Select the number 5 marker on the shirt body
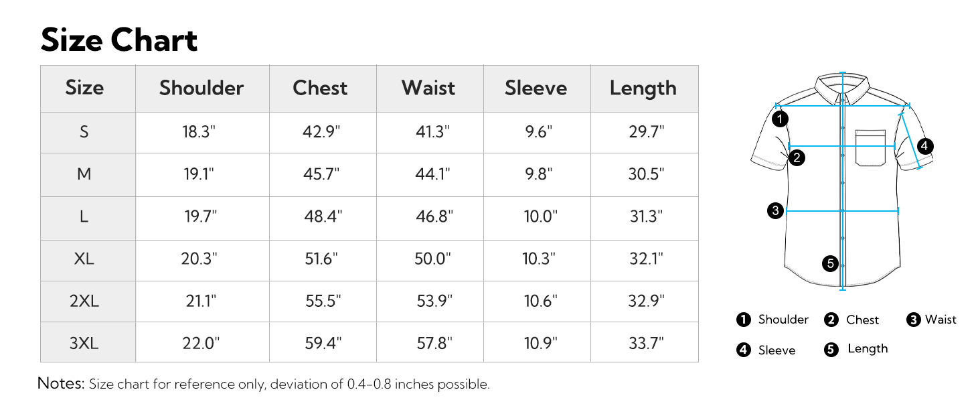 pos(831,263)
